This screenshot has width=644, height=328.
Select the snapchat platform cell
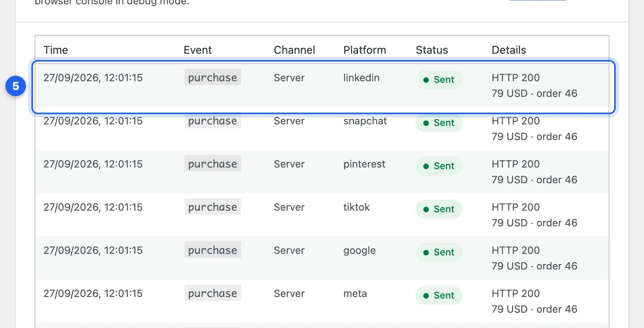click(x=365, y=121)
